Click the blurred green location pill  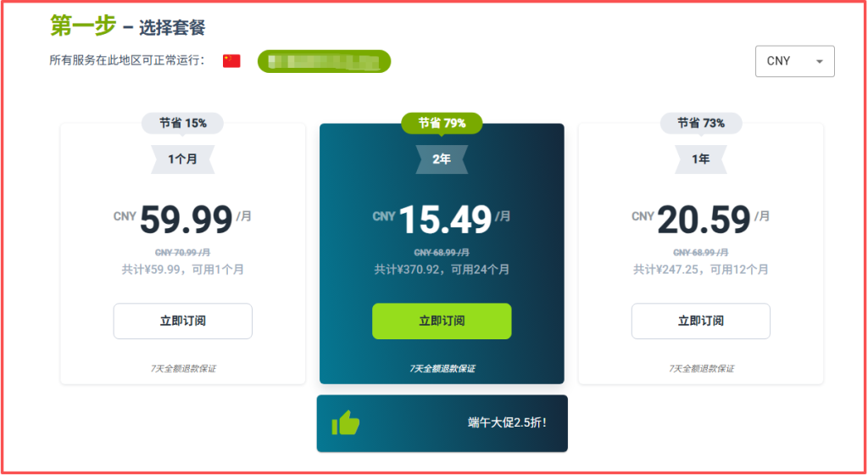pyautogui.click(x=325, y=61)
